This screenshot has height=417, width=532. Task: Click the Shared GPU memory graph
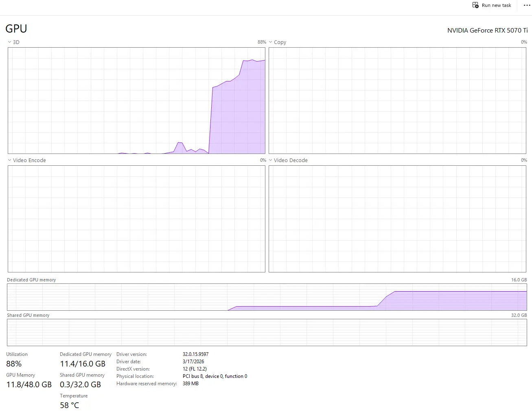click(267, 333)
